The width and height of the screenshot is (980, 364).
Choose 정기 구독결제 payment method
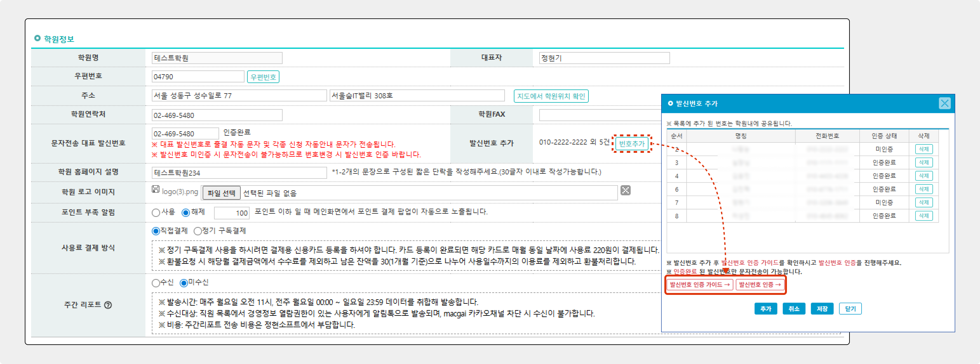pyautogui.click(x=198, y=231)
